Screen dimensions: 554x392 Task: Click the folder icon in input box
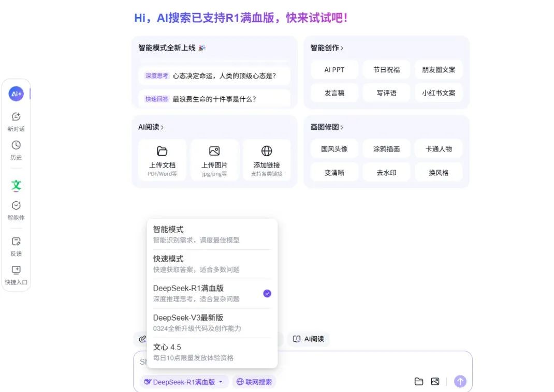click(419, 382)
